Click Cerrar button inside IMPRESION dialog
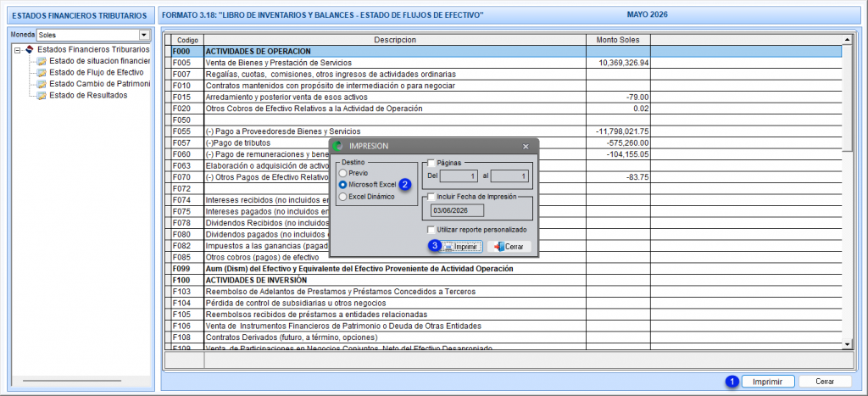 click(509, 247)
